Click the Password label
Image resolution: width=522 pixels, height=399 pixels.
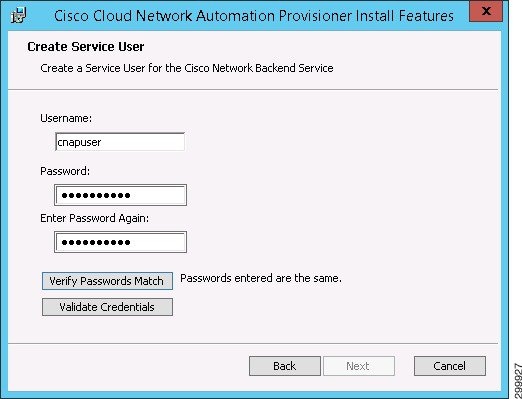[x=65, y=171]
